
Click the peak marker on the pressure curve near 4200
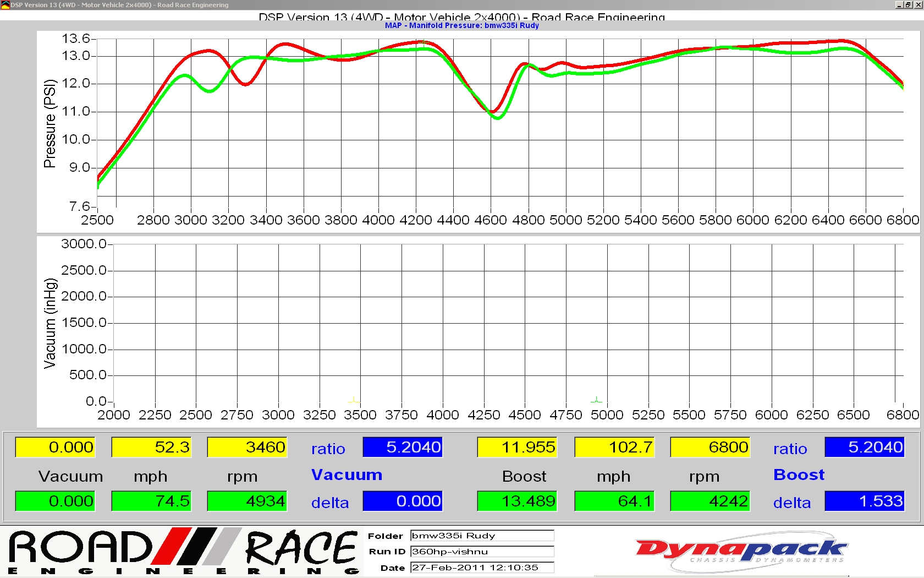click(423, 42)
